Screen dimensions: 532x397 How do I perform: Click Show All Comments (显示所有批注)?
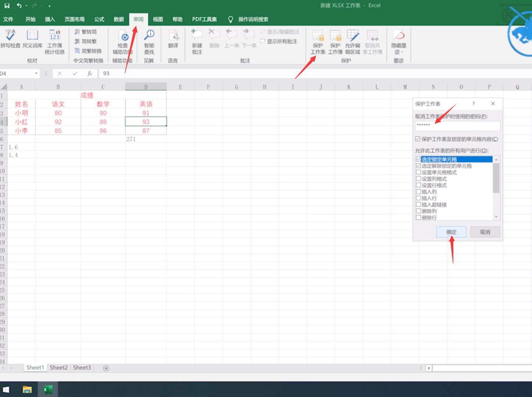(x=279, y=41)
